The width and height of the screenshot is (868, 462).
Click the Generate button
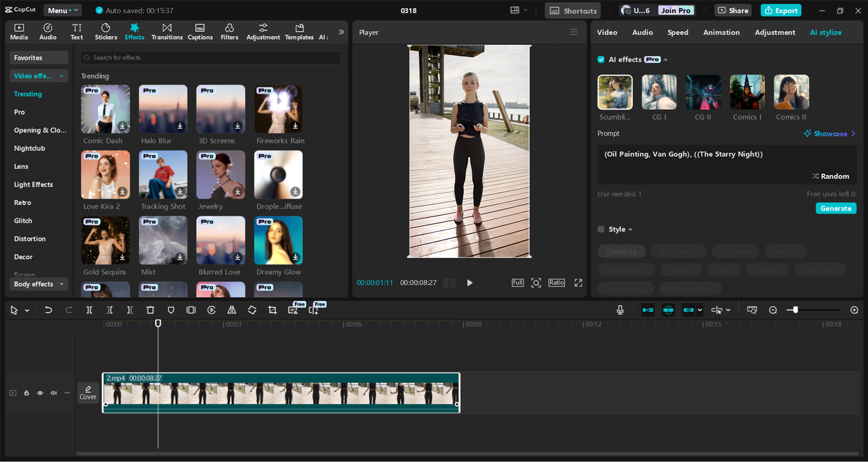[835, 208]
